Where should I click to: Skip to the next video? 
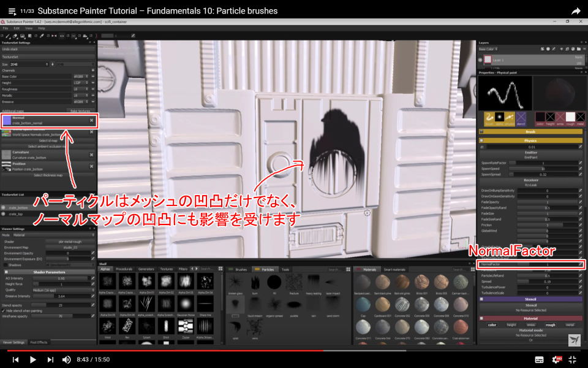pos(50,360)
